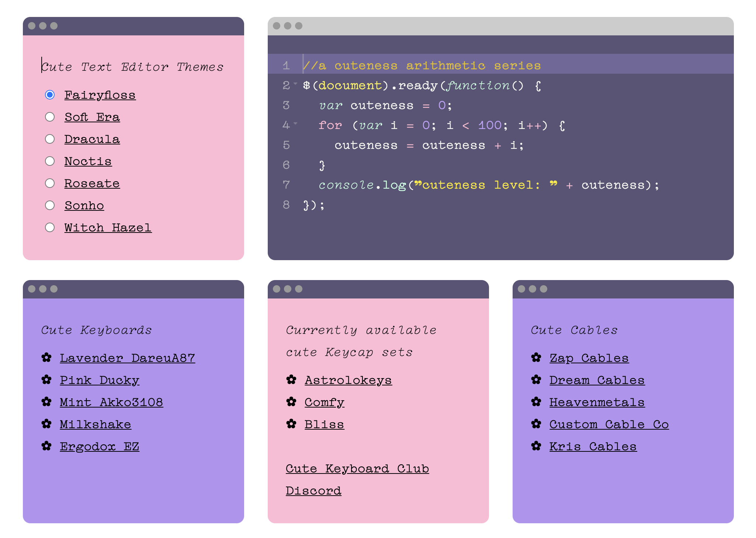This screenshot has height=538, width=756.
Task: Select the Noctis radio button
Action: pyautogui.click(x=50, y=161)
